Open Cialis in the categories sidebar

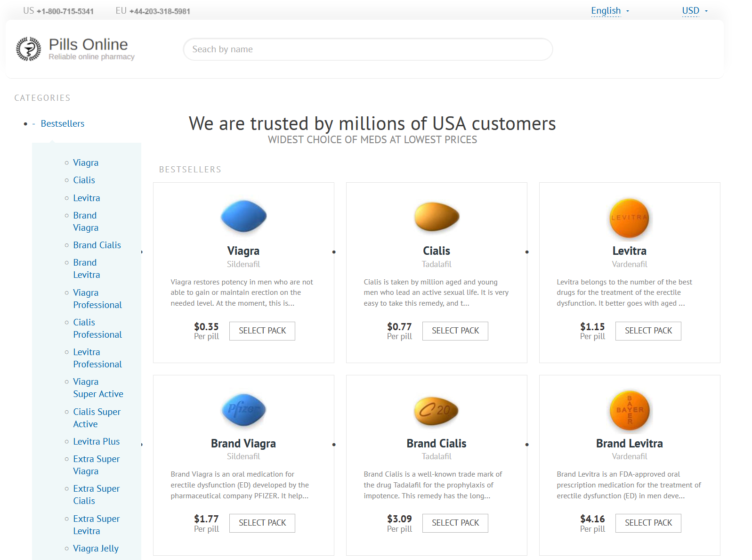point(84,180)
